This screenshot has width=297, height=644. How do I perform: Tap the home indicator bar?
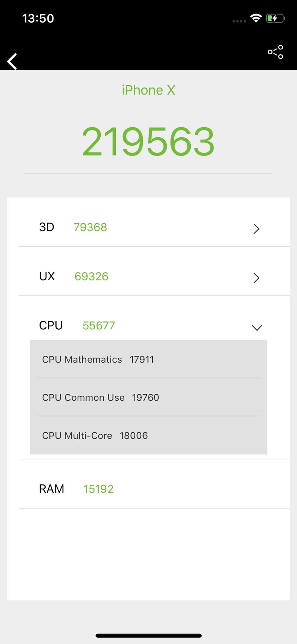[x=148, y=636]
